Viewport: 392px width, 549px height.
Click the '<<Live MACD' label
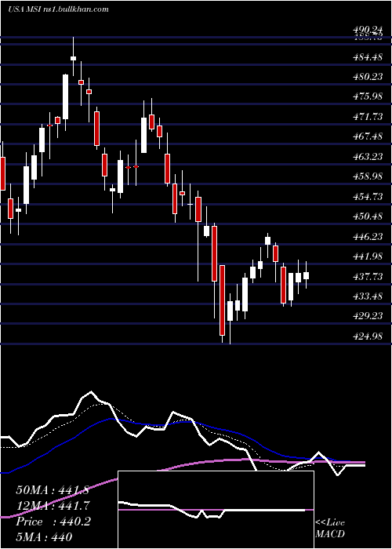[330, 529]
